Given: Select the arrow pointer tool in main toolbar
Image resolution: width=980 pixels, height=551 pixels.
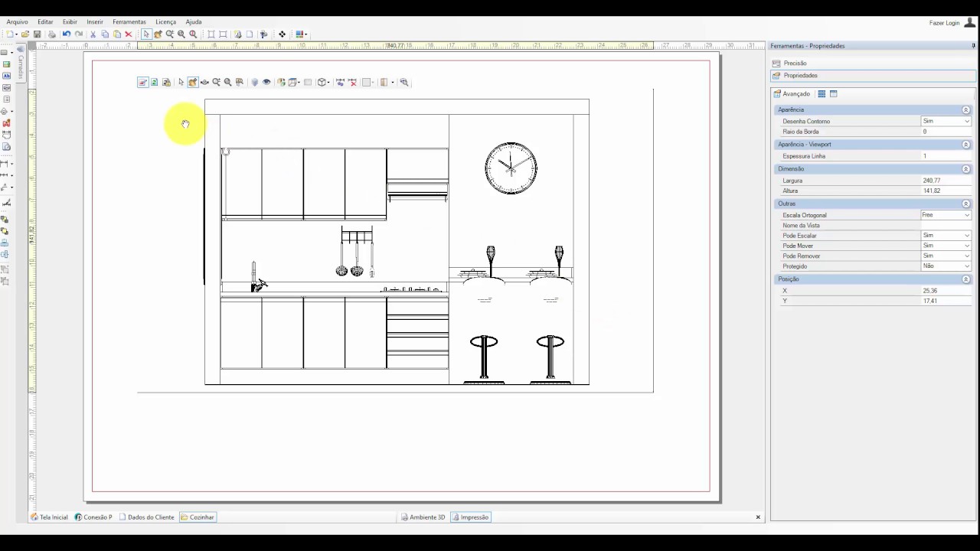Looking at the screenshot, I should coord(146,34).
